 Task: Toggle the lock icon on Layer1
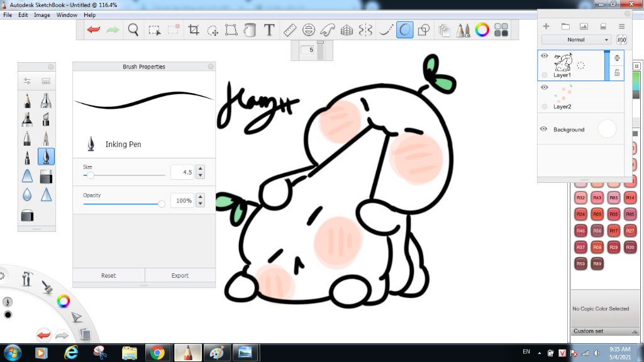pyautogui.click(x=617, y=73)
